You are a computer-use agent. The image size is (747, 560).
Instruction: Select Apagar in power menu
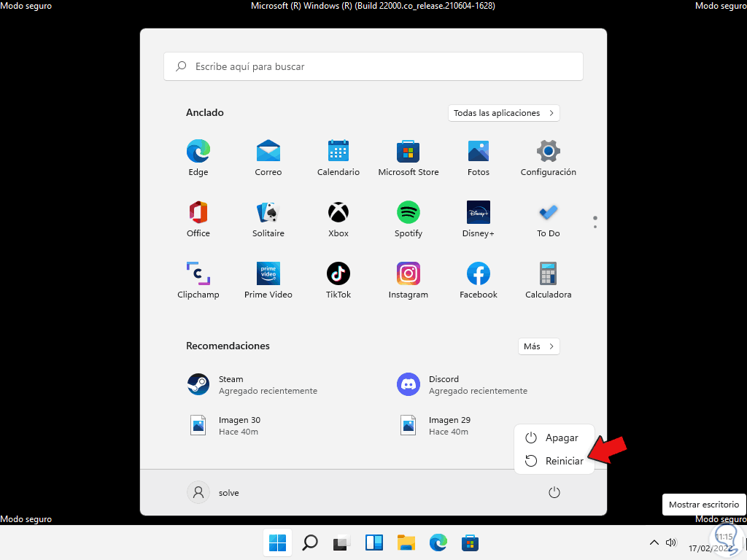pos(554,437)
